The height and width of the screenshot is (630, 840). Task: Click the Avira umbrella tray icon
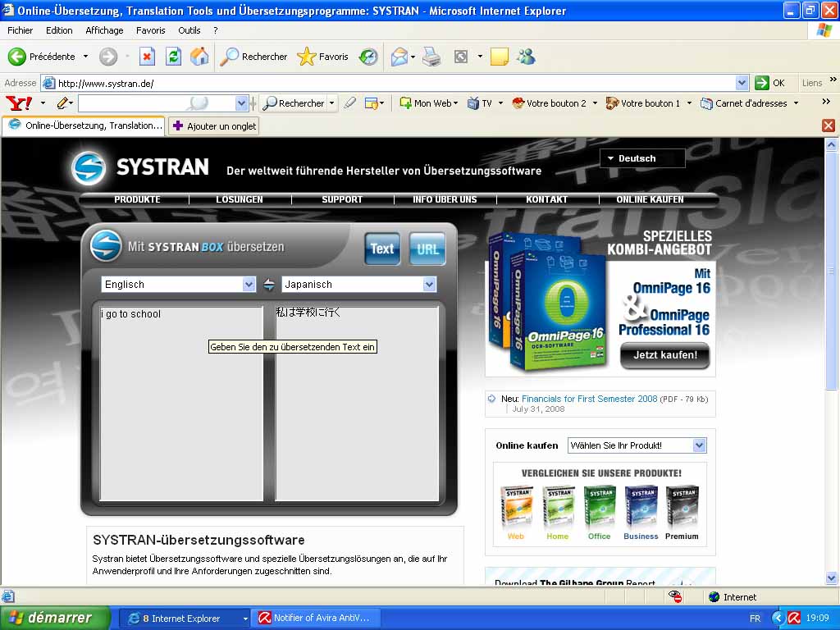[x=794, y=619]
